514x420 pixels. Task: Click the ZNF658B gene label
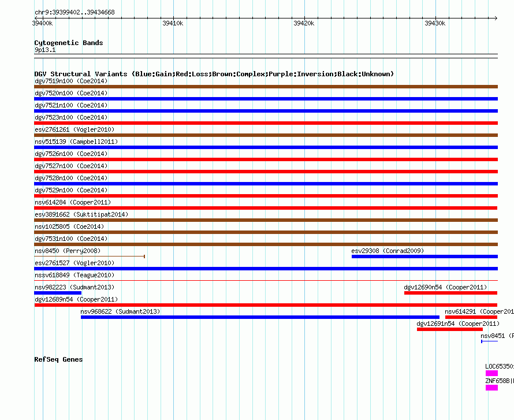click(x=500, y=381)
